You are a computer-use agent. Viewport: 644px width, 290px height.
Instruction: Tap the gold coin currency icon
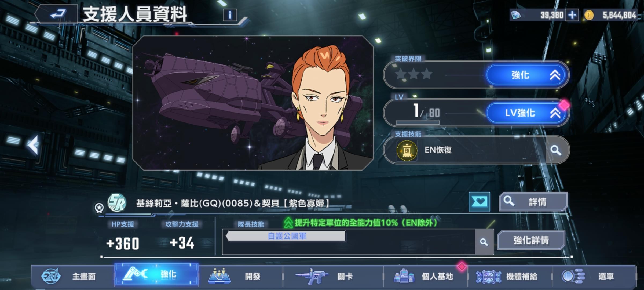pos(589,15)
